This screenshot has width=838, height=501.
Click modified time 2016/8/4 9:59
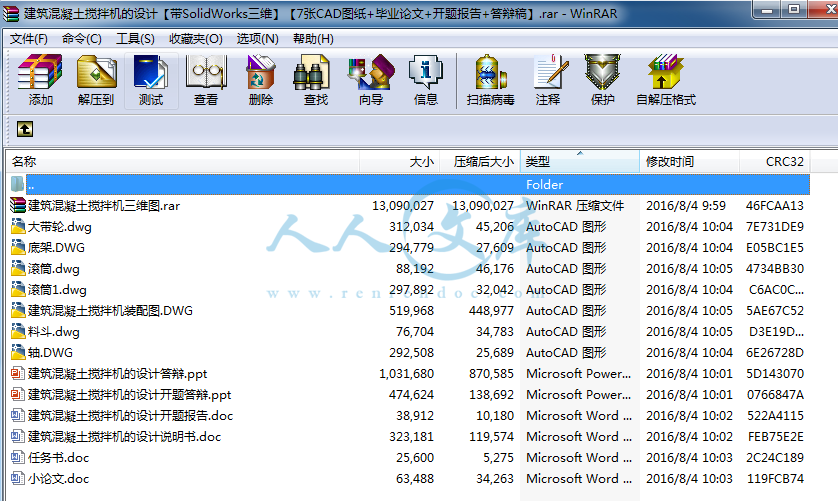tap(686, 206)
